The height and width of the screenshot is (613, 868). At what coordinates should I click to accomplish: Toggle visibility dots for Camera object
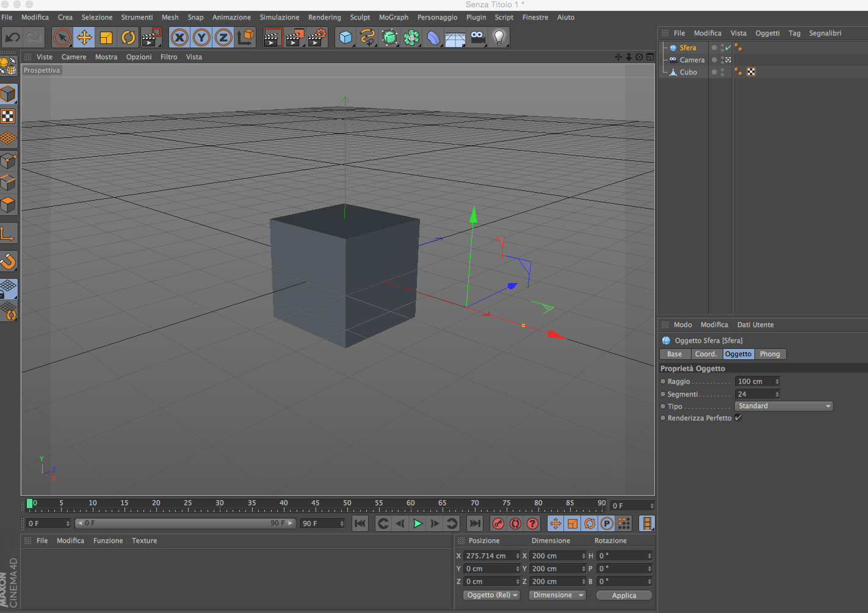point(723,60)
